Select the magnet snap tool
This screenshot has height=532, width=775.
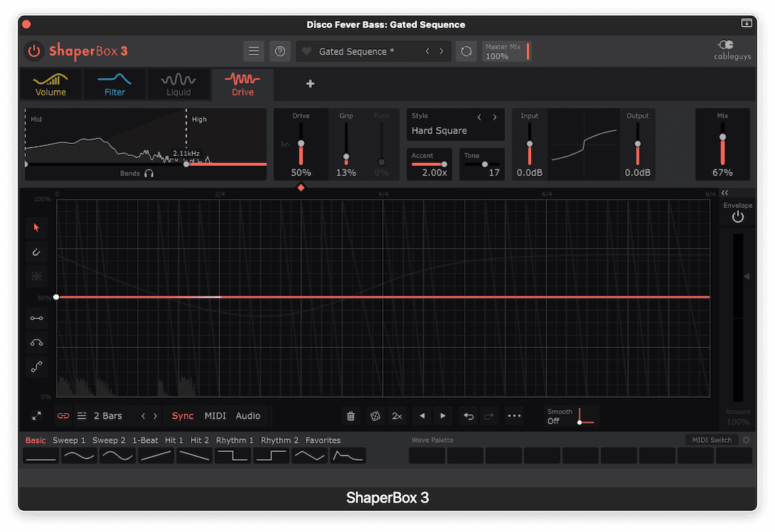coord(36,252)
